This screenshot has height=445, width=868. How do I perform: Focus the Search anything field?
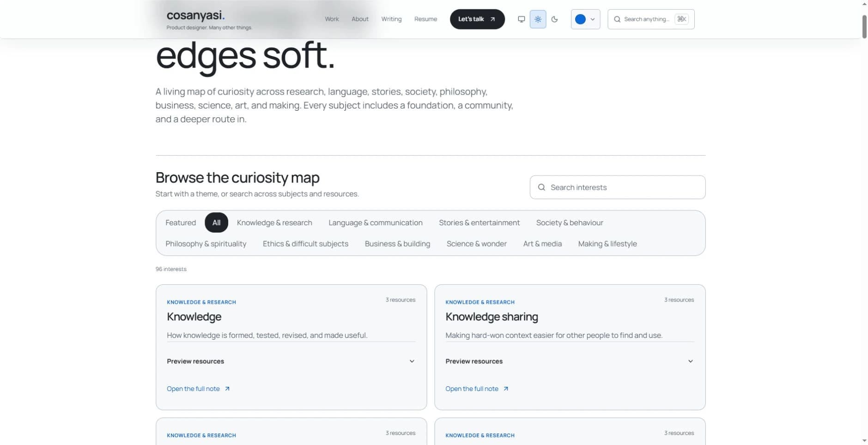coord(651,19)
